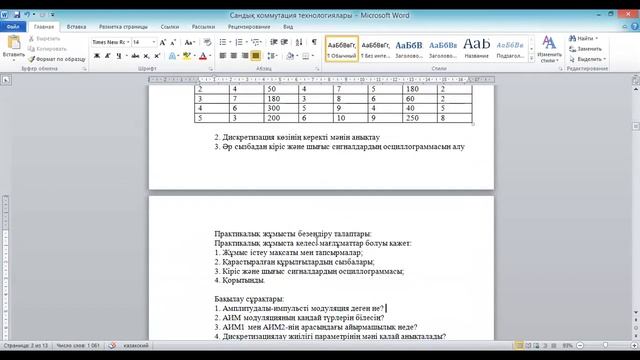Screen dimensions: 640x360
Task: Switch to the Рецензирование tab
Action: (249, 27)
